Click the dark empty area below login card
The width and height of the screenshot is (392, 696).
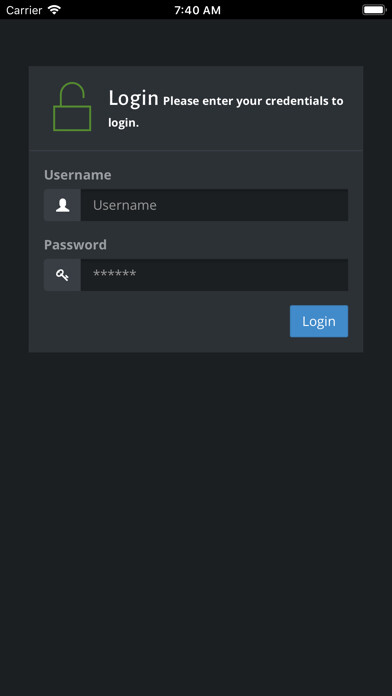click(196, 524)
